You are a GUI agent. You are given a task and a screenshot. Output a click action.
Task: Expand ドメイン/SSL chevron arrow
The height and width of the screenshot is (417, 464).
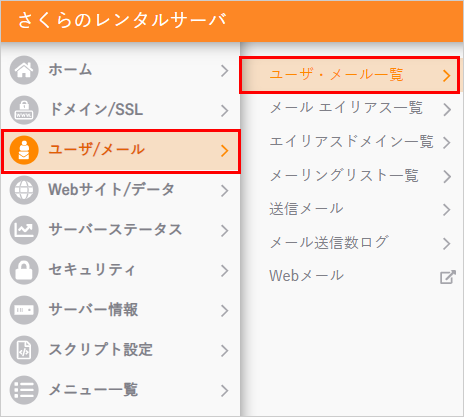225,111
